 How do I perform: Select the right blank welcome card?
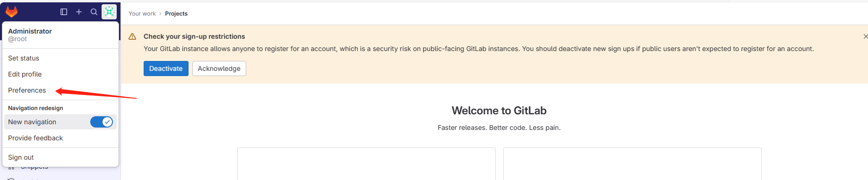coord(632,163)
